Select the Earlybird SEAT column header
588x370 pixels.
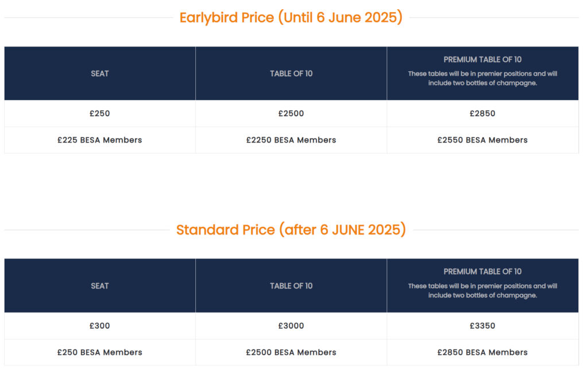(x=99, y=74)
